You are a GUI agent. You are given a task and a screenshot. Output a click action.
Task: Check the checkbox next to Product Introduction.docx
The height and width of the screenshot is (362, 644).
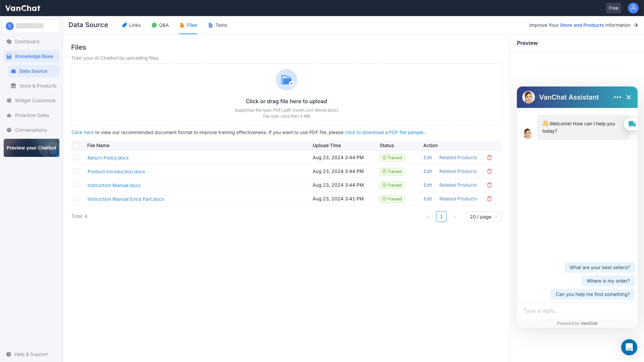[x=76, y=171]
